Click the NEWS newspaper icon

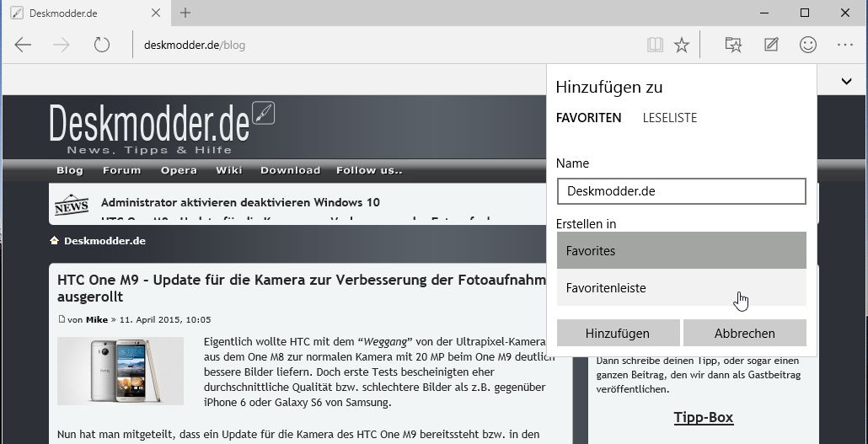pos(72,206)
